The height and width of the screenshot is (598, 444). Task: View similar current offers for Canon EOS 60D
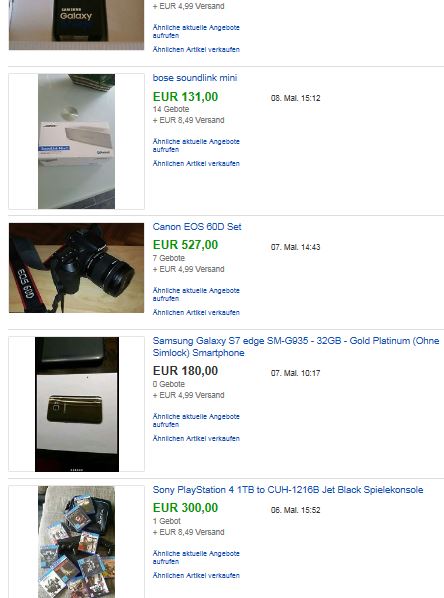[x=196, y=294]
